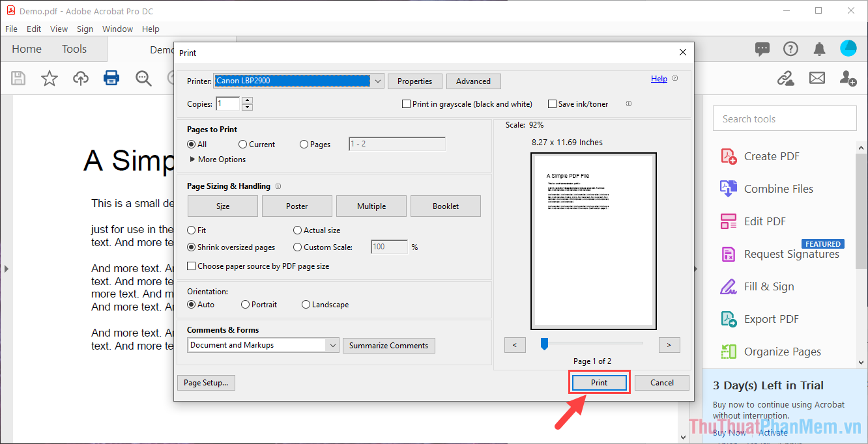868x444 pixels.
Task: Click the magnifier search icon
Action: click(x=143, y=79)
